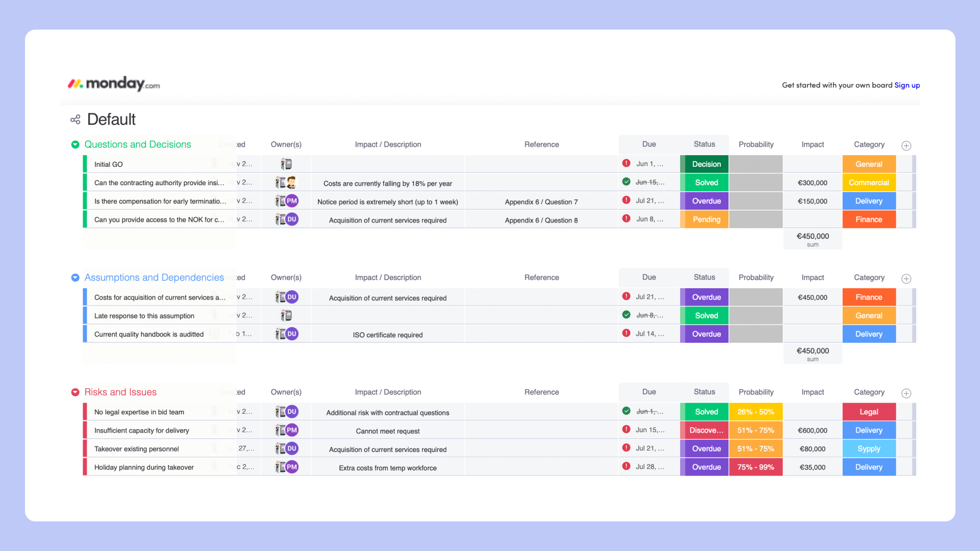Add column in Questions and Decisions group
Screen dimensions: 980x551
pos(906,145)
